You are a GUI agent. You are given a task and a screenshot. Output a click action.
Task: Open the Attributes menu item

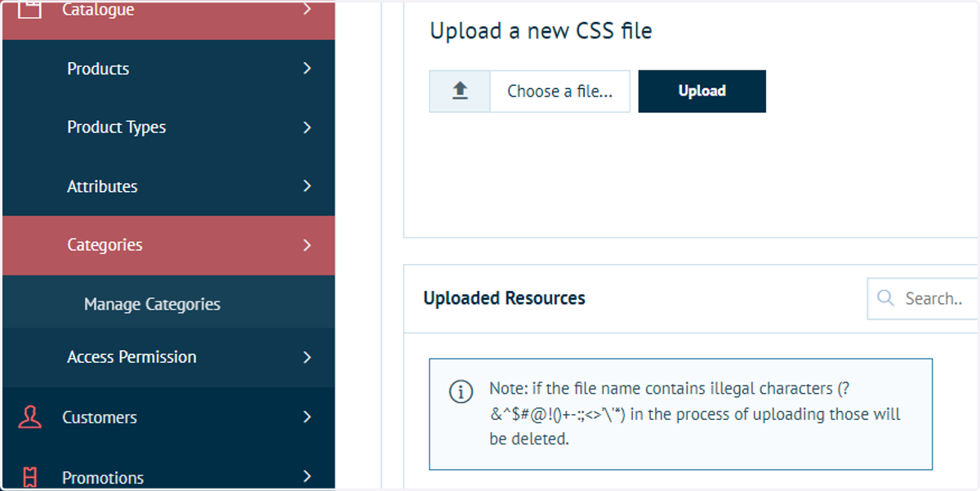point(168,186)
